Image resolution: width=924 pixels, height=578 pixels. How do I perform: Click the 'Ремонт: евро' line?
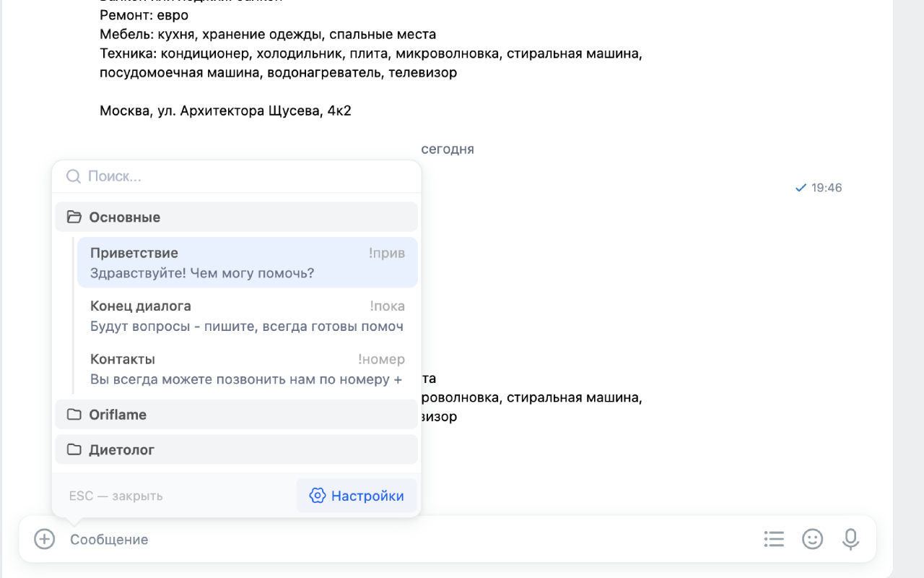(144, 15)
